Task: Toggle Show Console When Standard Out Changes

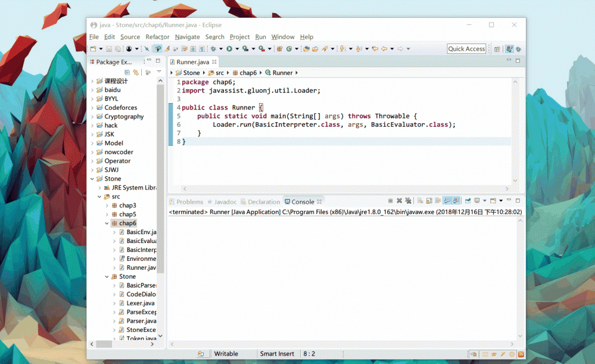Action: click(x=447, y=201)
